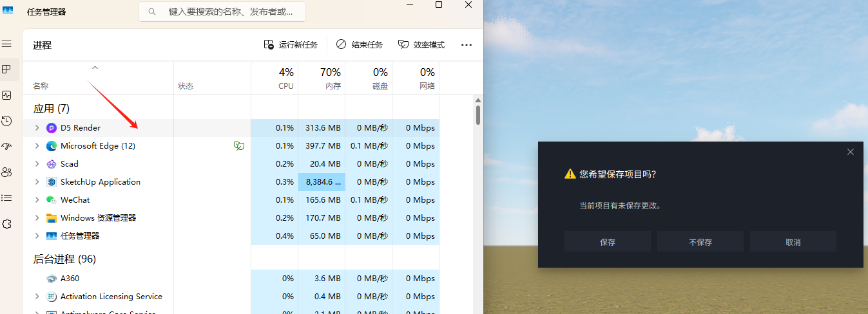Collapse columns with the up chevron above 名称
Image resolution: width=868 pixels, height=314 pixels.
coord(95,67)
